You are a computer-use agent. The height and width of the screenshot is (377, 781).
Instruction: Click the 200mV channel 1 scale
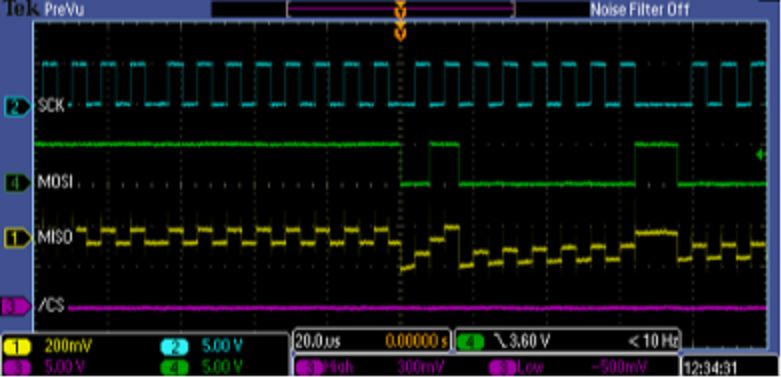point(68,345)
